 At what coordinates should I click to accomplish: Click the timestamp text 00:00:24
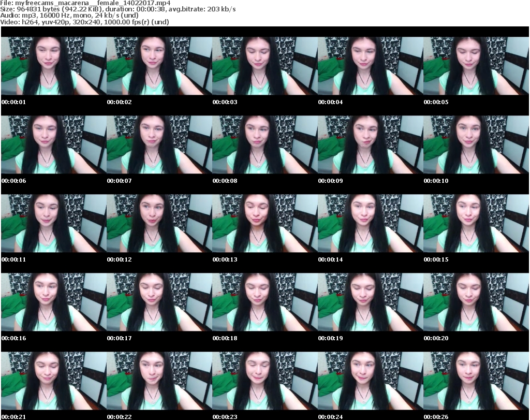(x=330, y=417)
